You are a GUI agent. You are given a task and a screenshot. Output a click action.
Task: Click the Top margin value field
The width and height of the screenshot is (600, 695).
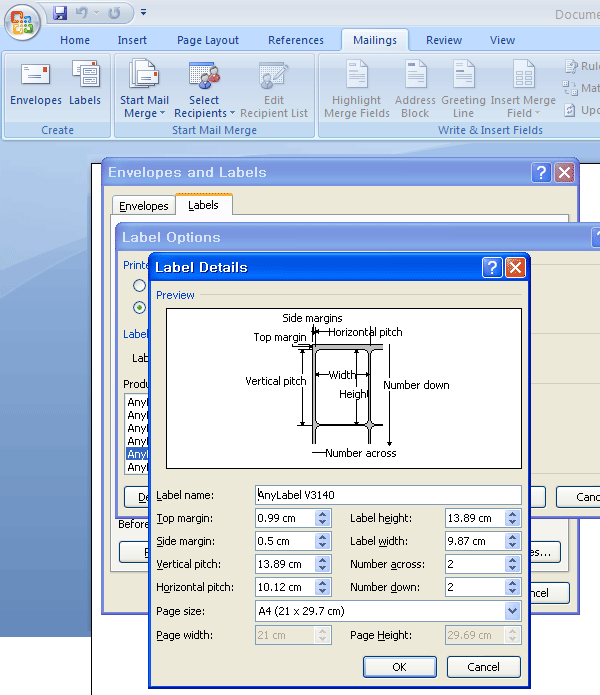285,518
